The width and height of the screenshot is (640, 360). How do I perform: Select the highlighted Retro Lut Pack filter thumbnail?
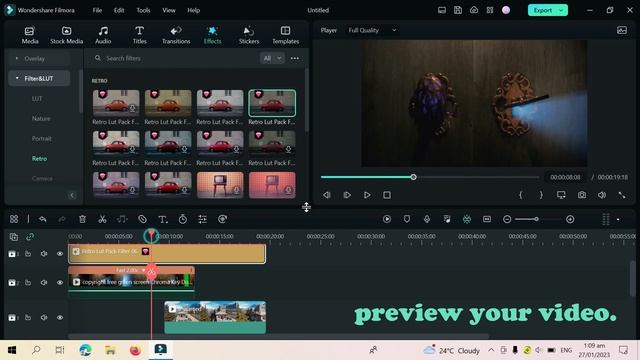pos(272,103)
